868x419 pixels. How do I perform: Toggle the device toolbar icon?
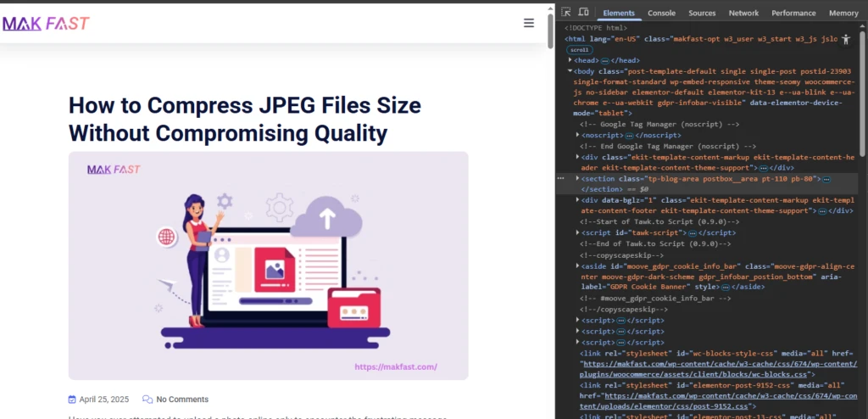click(583, 12)
